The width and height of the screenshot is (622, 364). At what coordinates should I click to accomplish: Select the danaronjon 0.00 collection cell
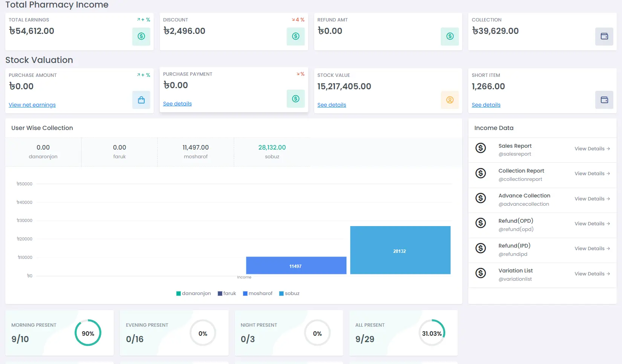pyautogui.click(x=43, y=152)
